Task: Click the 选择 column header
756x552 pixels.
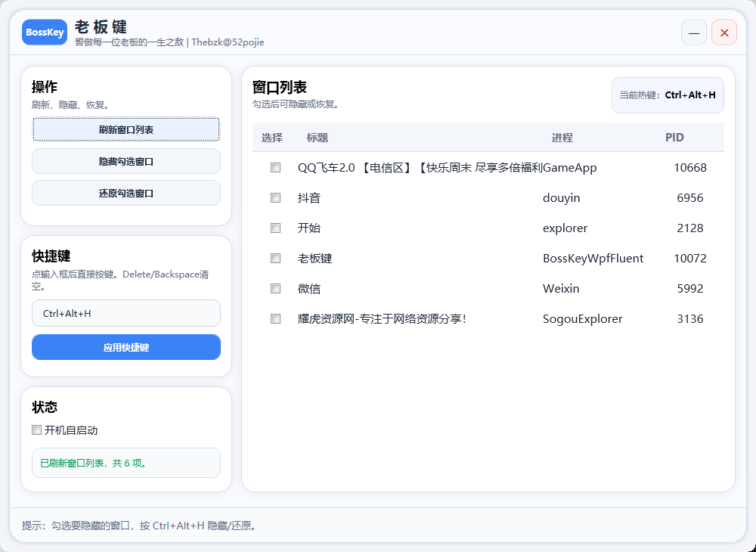Action: click(x=272, y=138)
